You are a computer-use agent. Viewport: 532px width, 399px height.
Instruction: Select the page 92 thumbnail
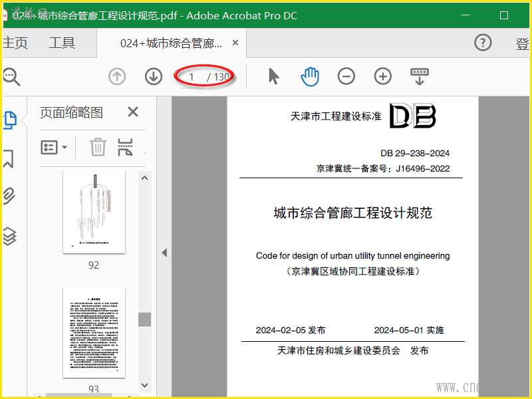(x=94, y=212)
